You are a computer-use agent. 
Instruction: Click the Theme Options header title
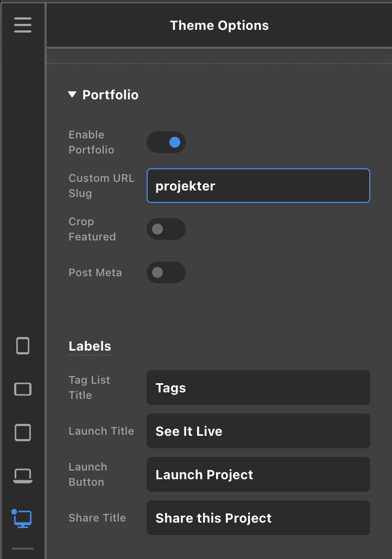(x=219, y=26)
